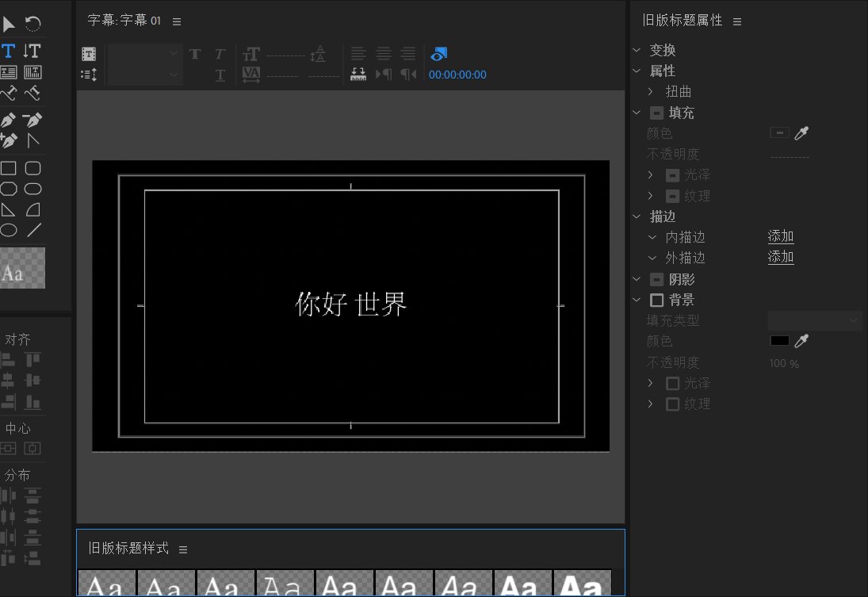Select the Vertical Area Type tool
868x597 pixels.
click(x=33, y=72)
